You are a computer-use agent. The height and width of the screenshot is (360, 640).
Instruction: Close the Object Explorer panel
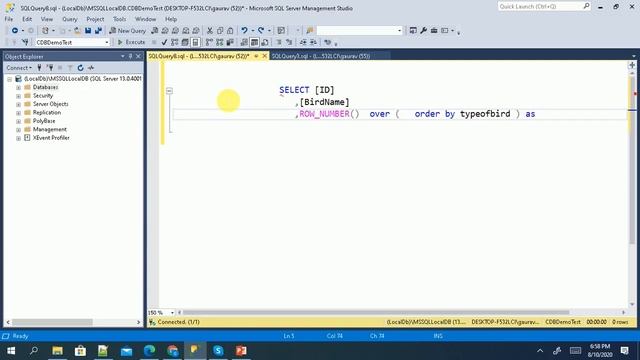point(138,56)
